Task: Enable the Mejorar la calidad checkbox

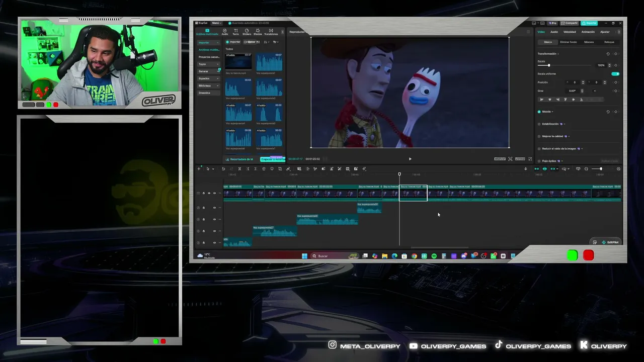Action: point(539,136)
